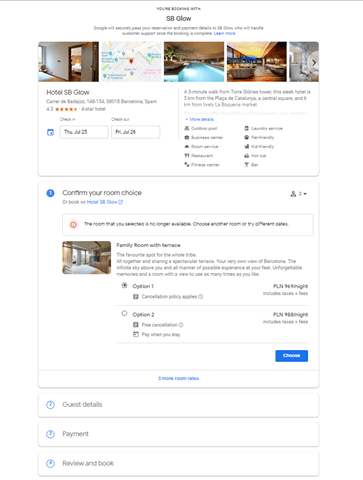The height and width of the screenshot is (480, 363).
Task: Click the external link icon after Hotel SB Glow
Action: tap(121, 202)
